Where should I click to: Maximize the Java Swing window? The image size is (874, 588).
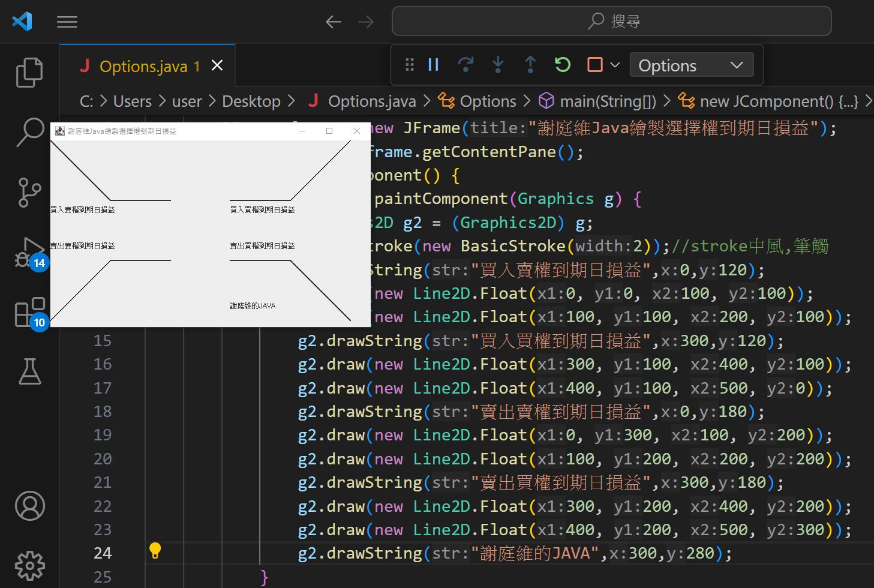pos(329,131)
